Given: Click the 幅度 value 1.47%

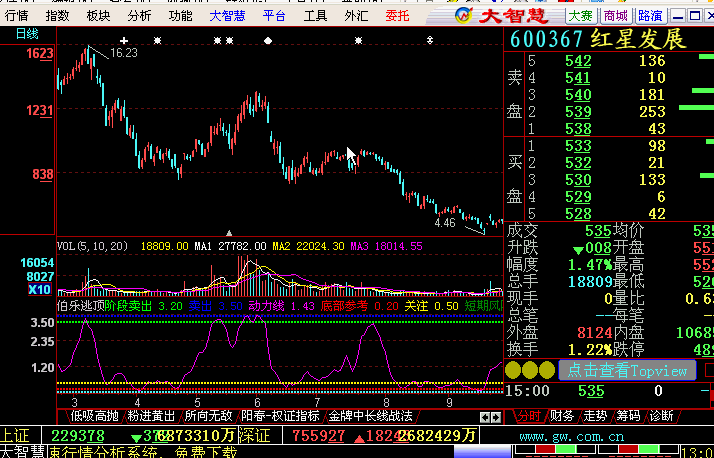Looking at the screenshot, I should click(x=590, y=265).
